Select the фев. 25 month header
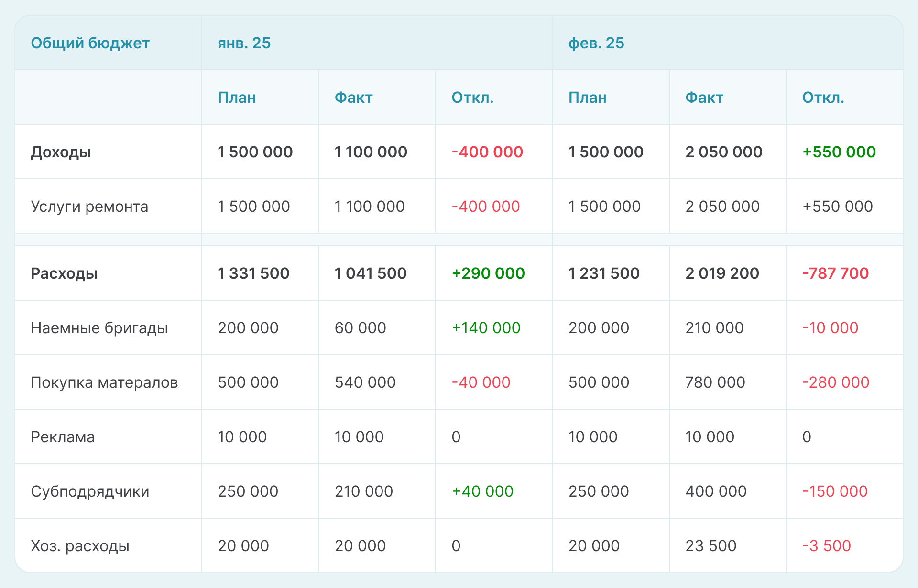The height and width of the screenshot is (588, 918). coord(596,43)
